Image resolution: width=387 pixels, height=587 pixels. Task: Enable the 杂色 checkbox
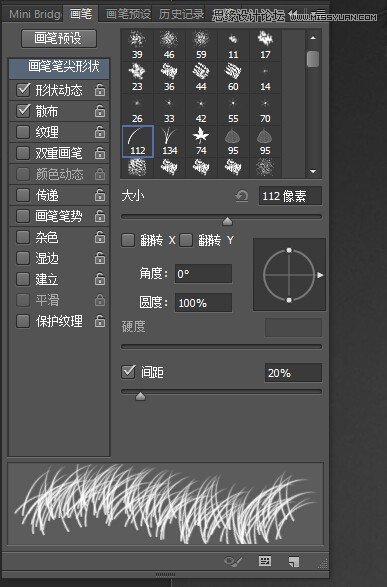click(23, 237)
